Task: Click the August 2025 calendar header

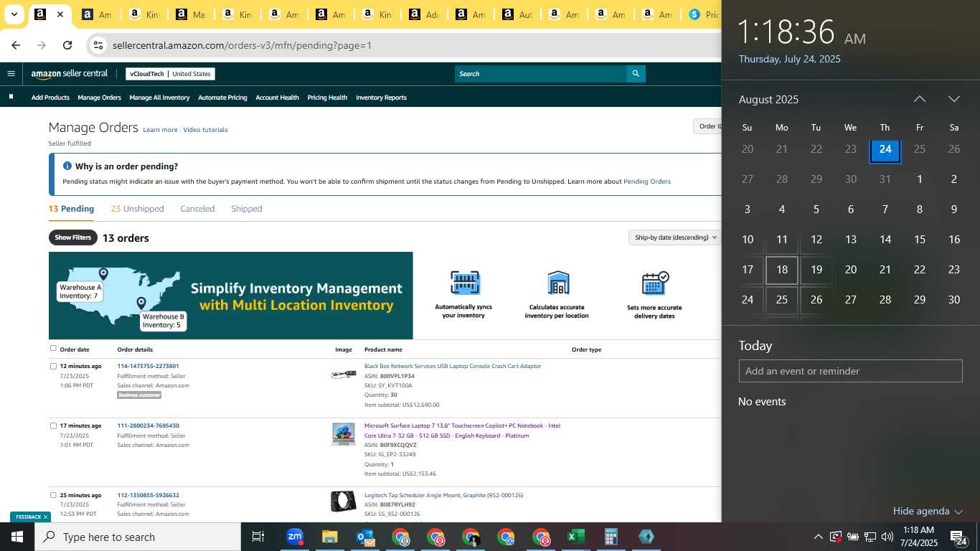Action: (768, 99)
